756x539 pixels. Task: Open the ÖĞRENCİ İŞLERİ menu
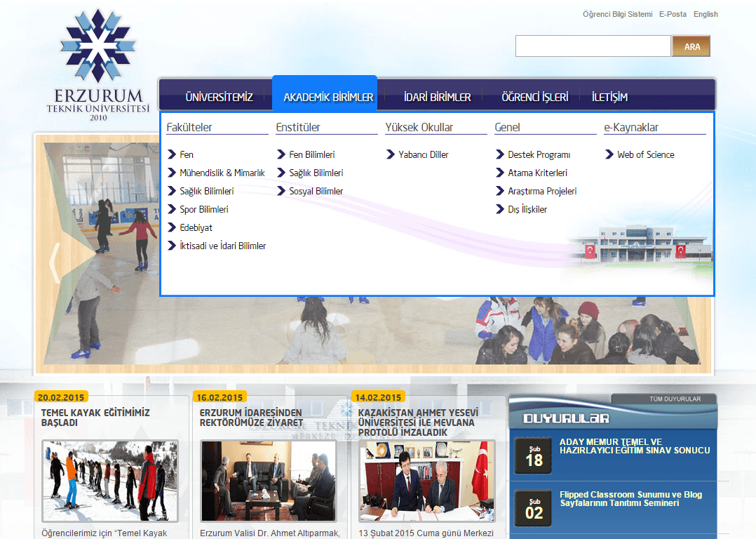click(534, 97)
